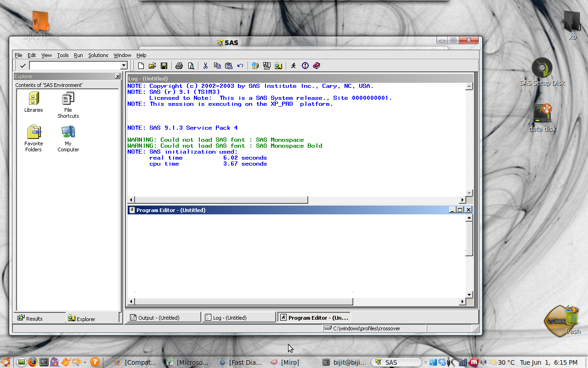Open a file using the folder toolbar icon

point(153,65)
